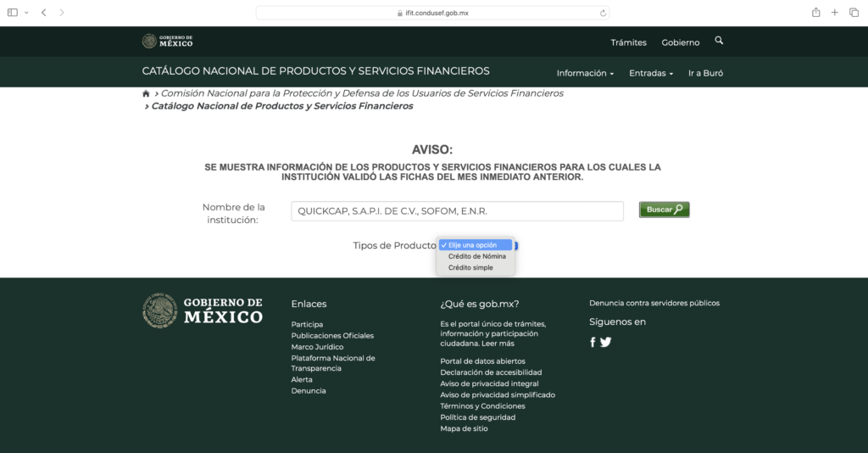
Task: Select Crédito simple from dropdown list
Action: pos(470,268)
